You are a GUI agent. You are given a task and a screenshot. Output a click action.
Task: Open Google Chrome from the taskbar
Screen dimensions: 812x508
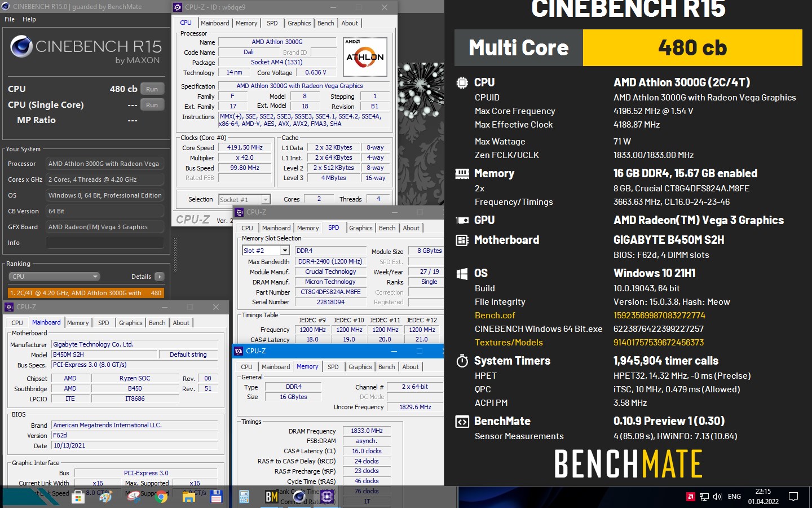(161, 497)
